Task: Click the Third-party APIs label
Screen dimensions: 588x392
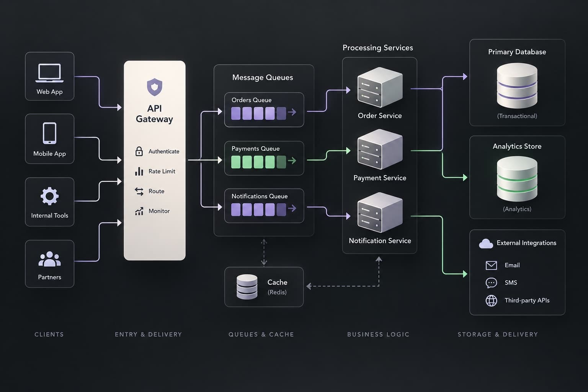Action: point(527,301)
